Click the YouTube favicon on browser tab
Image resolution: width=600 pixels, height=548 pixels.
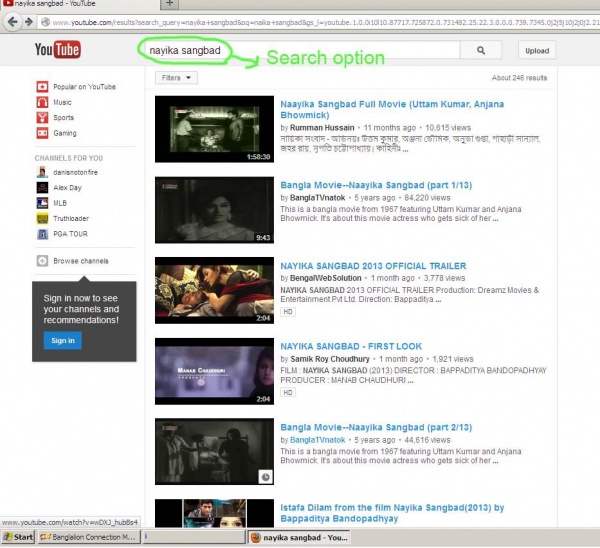(x=8, y=3)
